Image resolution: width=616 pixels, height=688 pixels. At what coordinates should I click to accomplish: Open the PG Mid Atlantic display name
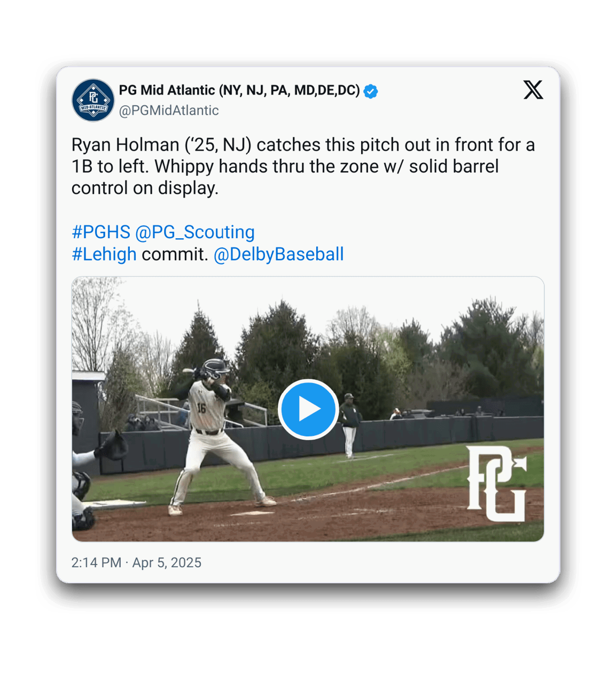coord(239,90)
